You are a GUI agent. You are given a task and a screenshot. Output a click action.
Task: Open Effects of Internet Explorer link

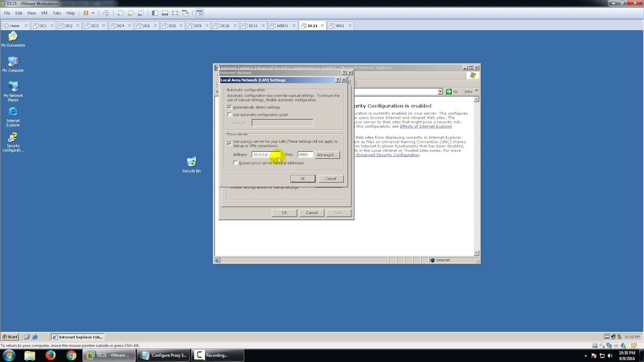click(426, 126)
